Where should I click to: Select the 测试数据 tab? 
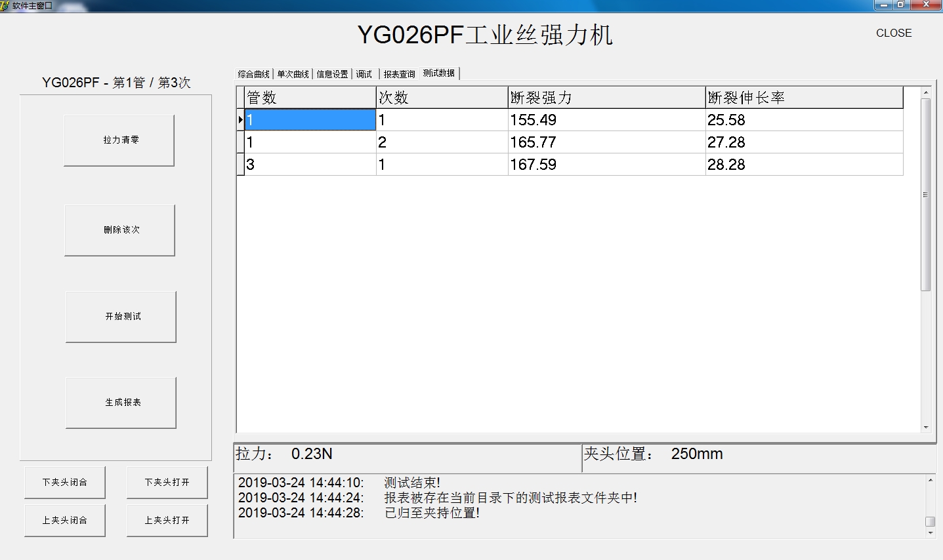pos(439,73)
